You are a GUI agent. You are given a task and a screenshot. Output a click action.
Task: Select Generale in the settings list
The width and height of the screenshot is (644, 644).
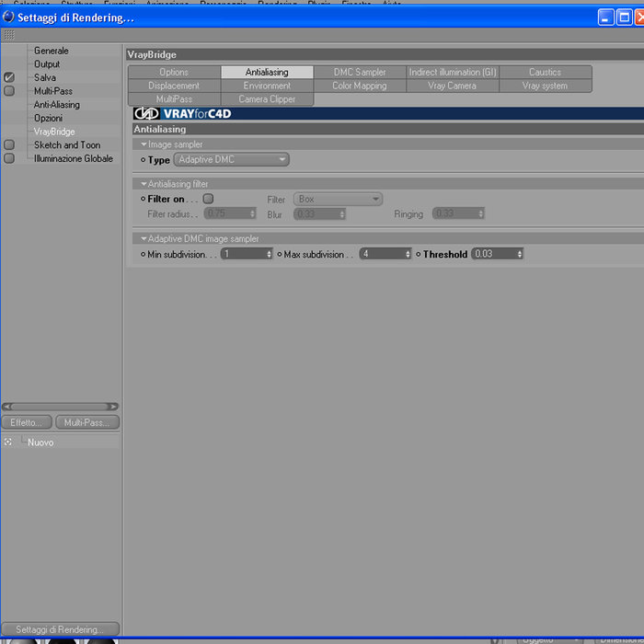pyautogui.click(x=52, y=51)
